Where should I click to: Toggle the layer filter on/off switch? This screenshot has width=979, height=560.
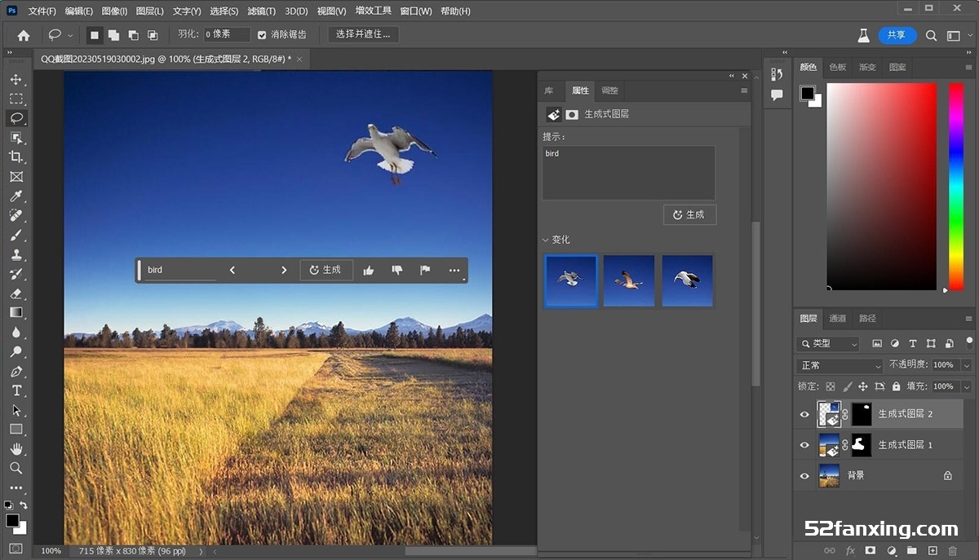(969, 342)
